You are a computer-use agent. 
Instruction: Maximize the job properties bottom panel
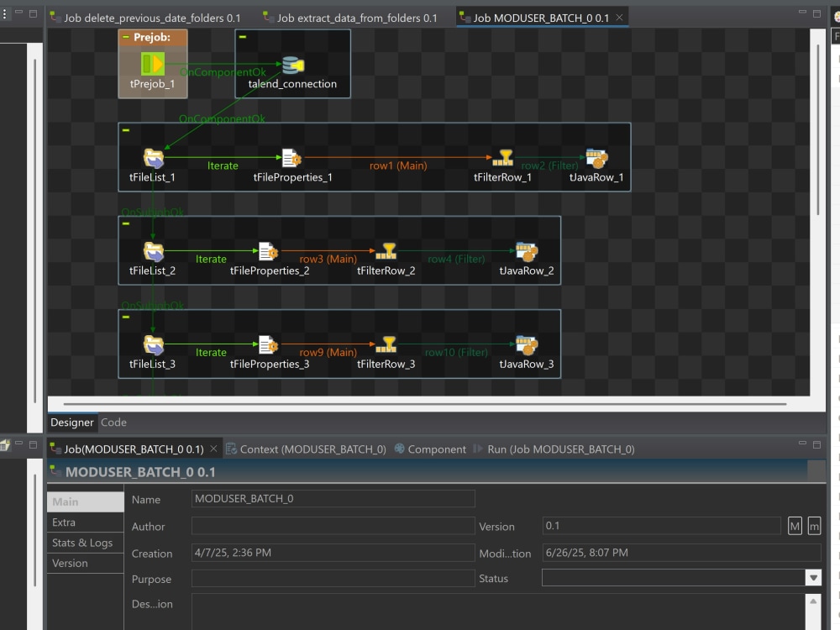(x=817, y=444)
